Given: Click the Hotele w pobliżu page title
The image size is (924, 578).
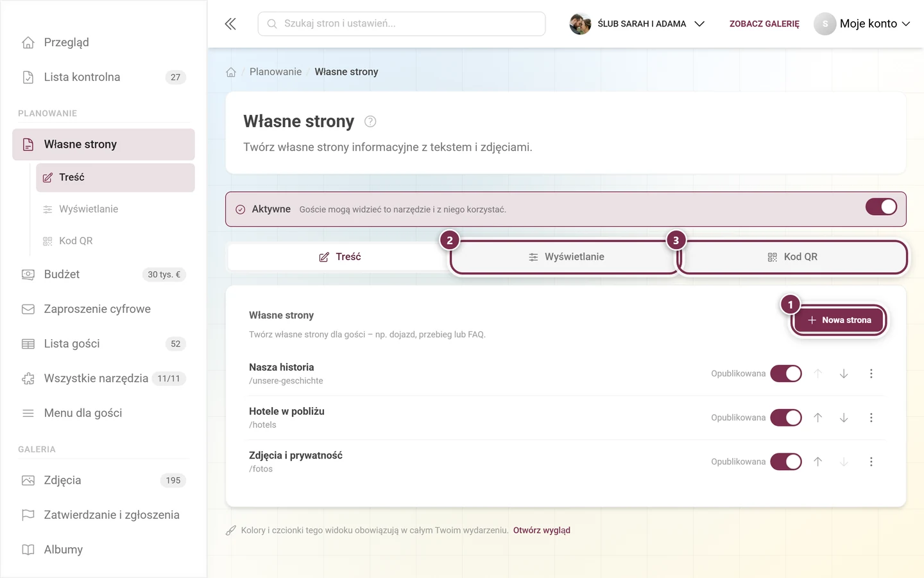Looking at the screenshot, I should point(287,411).
